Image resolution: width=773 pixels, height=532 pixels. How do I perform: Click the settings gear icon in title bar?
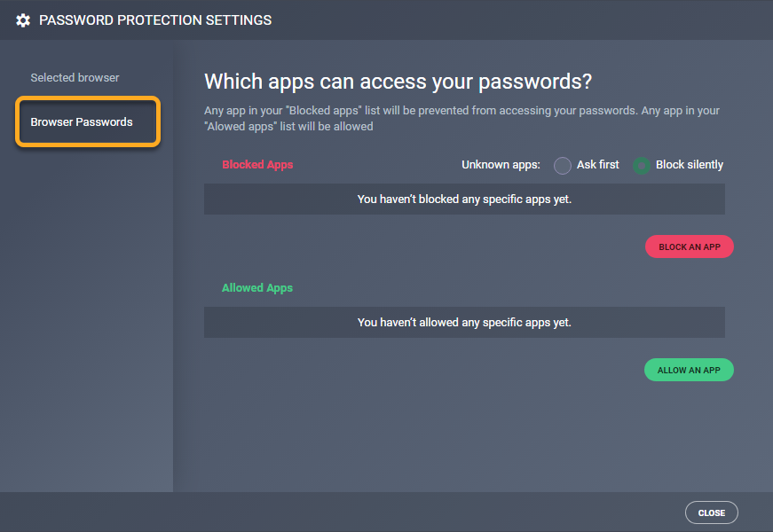click(x=23, y=20)
